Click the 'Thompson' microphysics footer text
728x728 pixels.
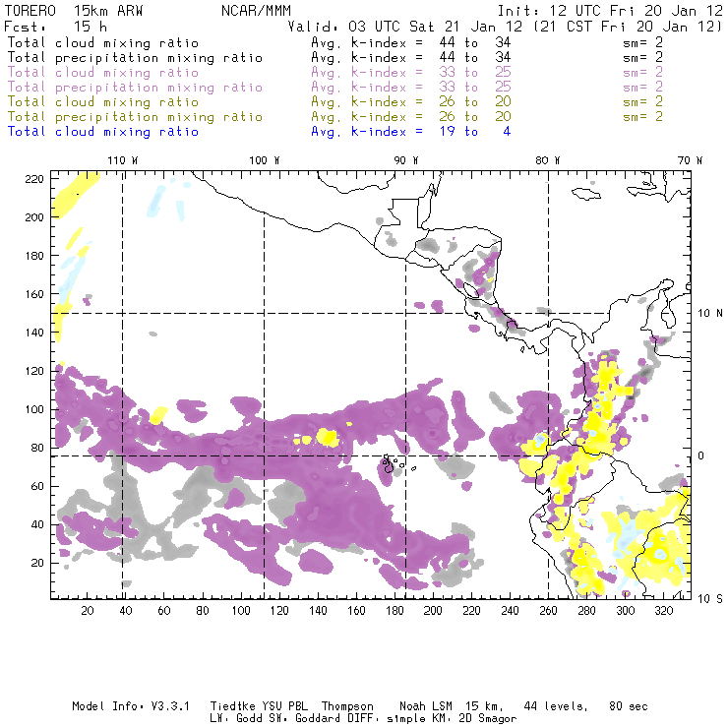pyautogui.click(x=347, y=706)
